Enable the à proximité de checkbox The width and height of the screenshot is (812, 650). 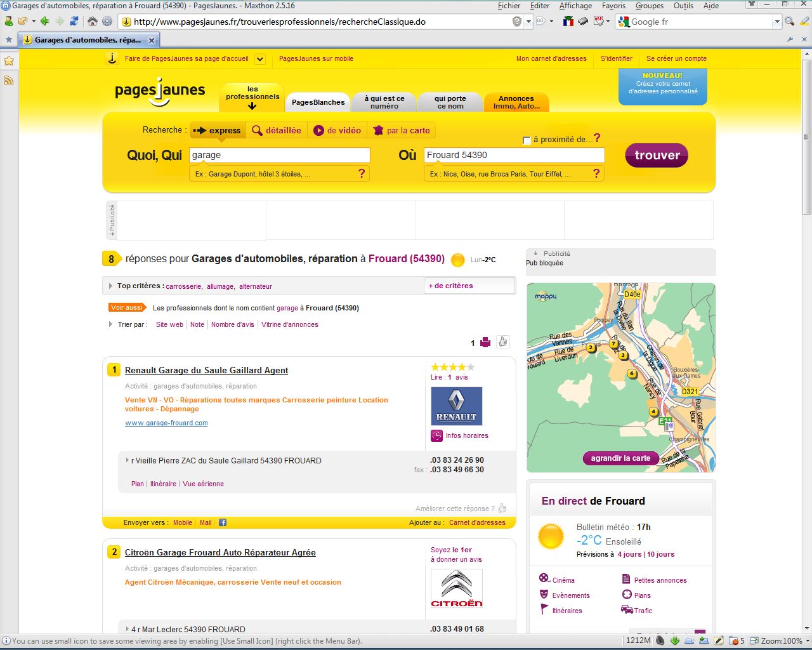527,140
